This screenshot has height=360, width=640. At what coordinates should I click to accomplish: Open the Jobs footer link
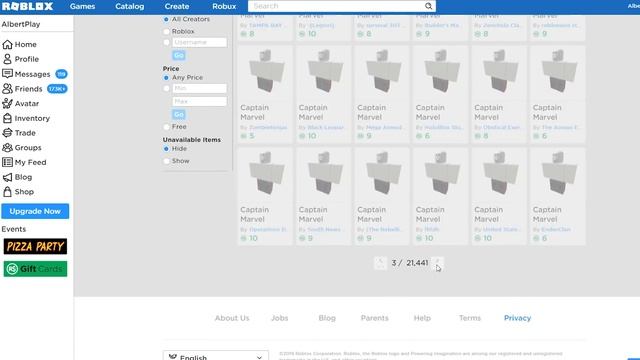pyautogui.click(x=280, y=318)
